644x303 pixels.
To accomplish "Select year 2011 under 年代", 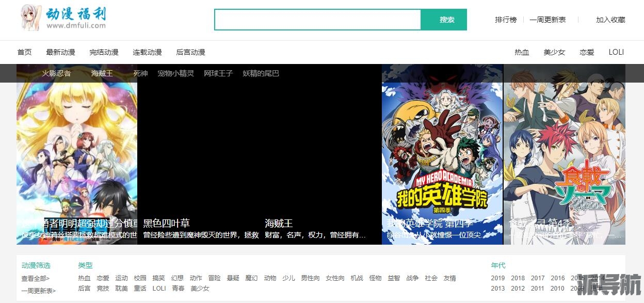I will 538,289.
